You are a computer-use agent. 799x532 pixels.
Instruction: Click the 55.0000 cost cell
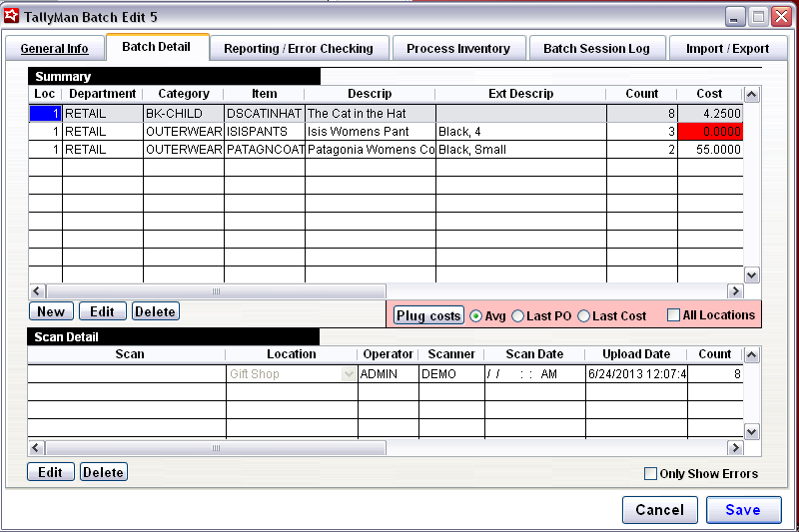pos(710,149)
